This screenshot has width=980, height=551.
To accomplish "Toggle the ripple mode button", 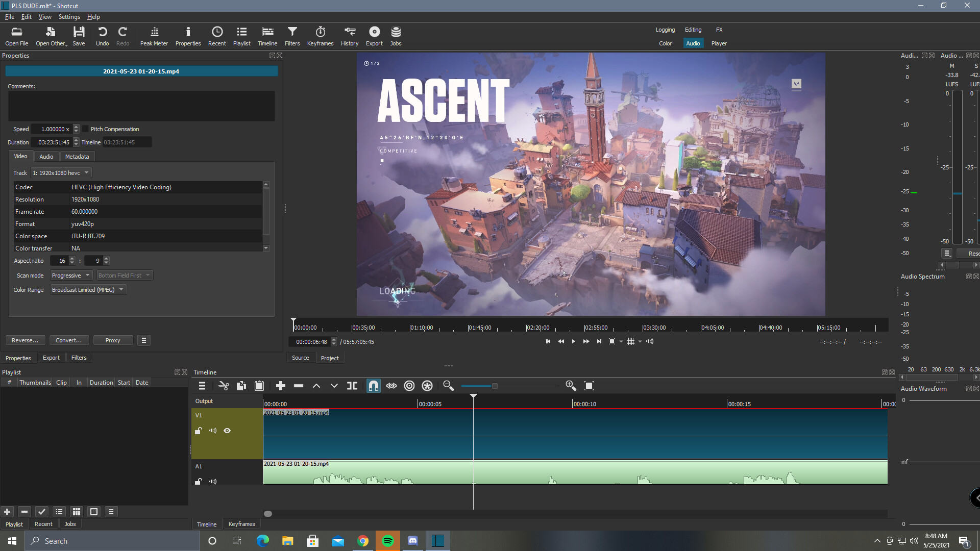I will [409, 386].
